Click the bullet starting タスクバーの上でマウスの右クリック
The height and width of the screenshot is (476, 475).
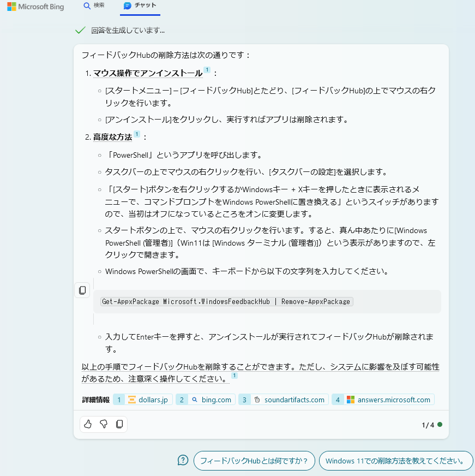tap(246, 172)
